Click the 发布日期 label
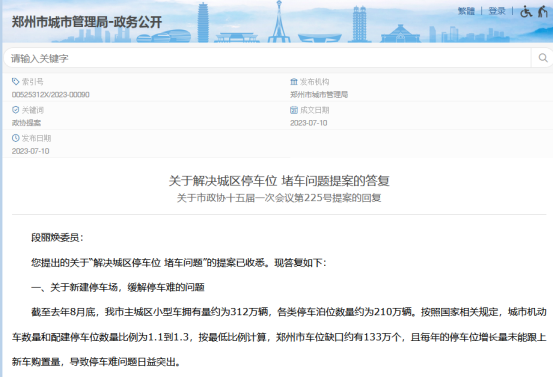This screenshot has width=553, height=378. tap(36, 138)
